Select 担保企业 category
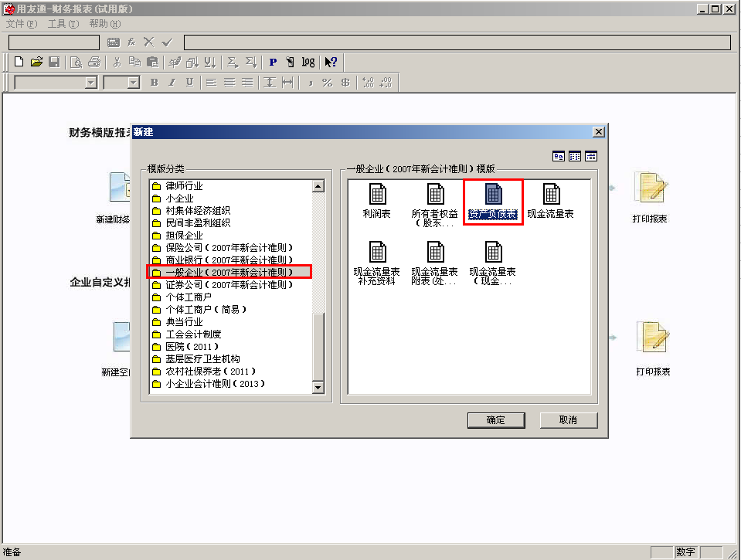Viewport: 741px width, 560px height. (x=178, y=236)
